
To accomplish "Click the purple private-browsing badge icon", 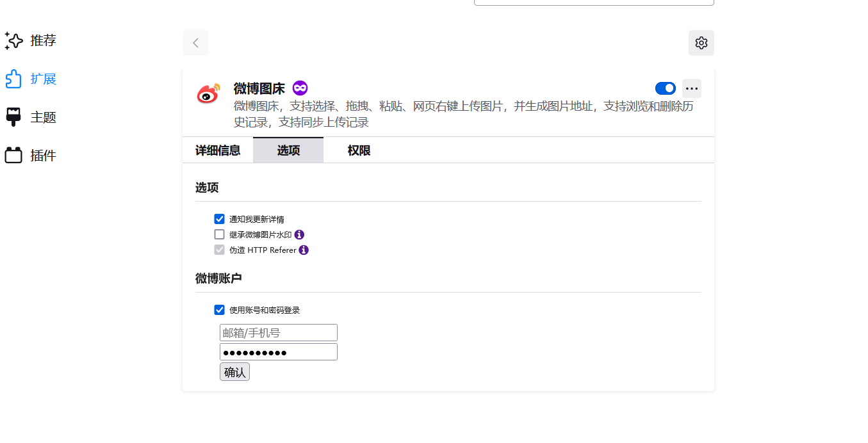I will tap(300, 88).
